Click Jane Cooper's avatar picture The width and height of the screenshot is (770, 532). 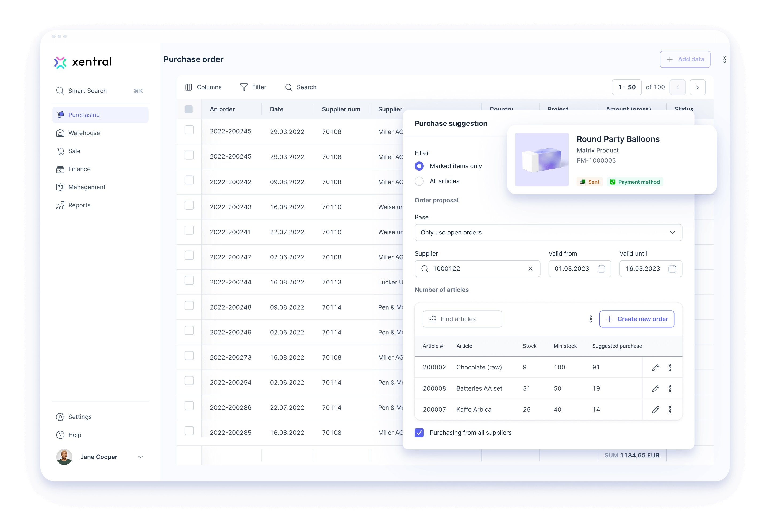(x=64, y=457)
